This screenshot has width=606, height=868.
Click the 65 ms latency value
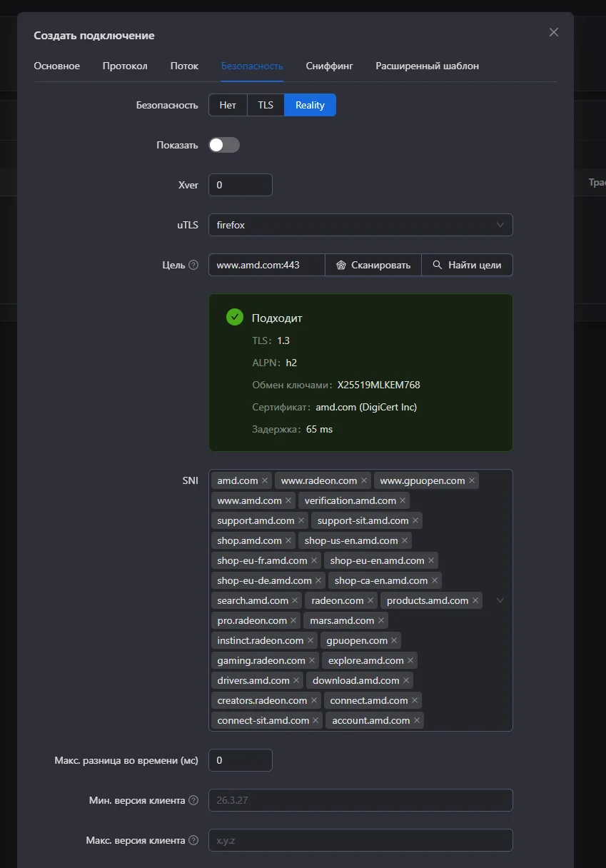click(x=320, y=429)
